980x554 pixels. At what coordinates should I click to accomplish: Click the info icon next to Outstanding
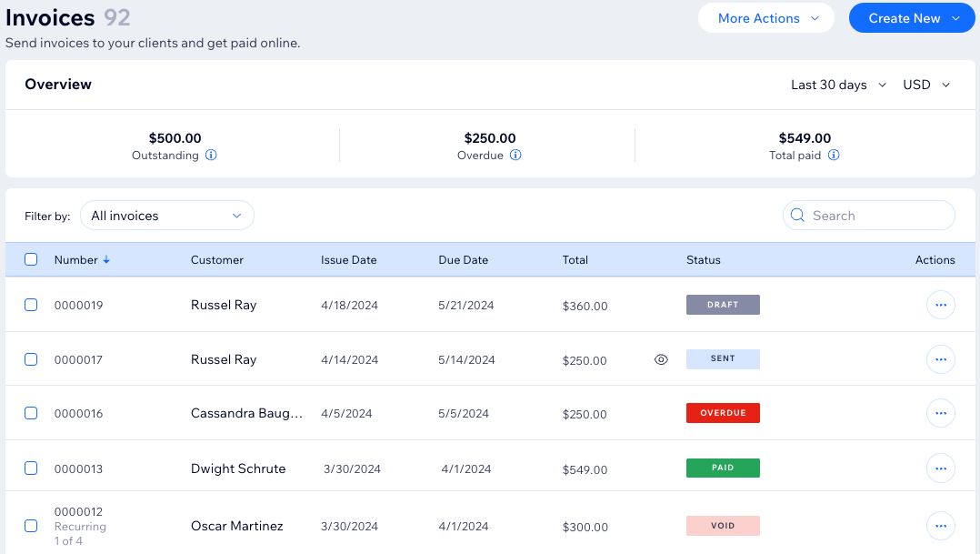pyautogui.click(x=211, y=156)
